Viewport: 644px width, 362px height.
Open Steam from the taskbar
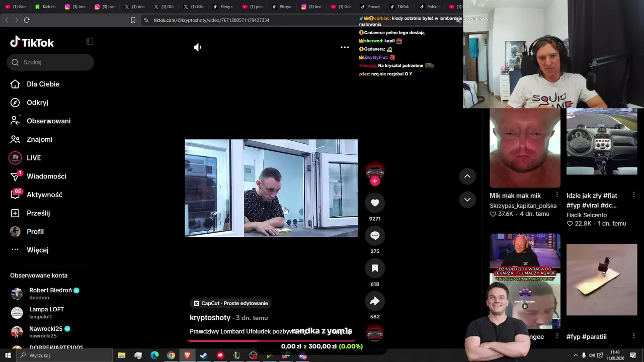(204, 355)
